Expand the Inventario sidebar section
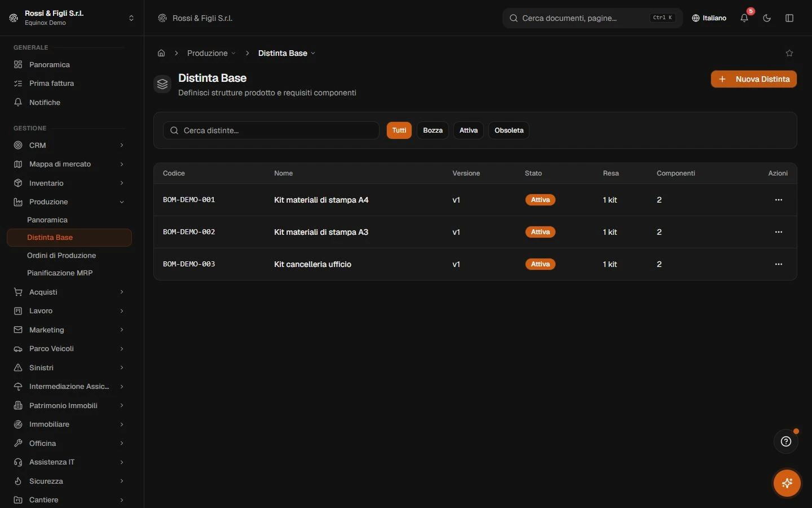812x508 pixels. click(x=69, y=183)
